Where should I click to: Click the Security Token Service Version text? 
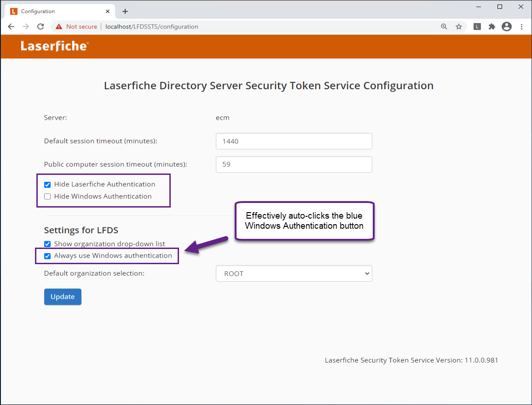[x=411, y=360]
